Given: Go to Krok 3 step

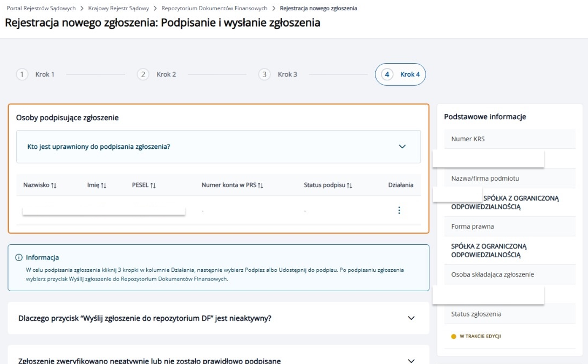Looking at the screenshot, I should click(x=278, y=74).
